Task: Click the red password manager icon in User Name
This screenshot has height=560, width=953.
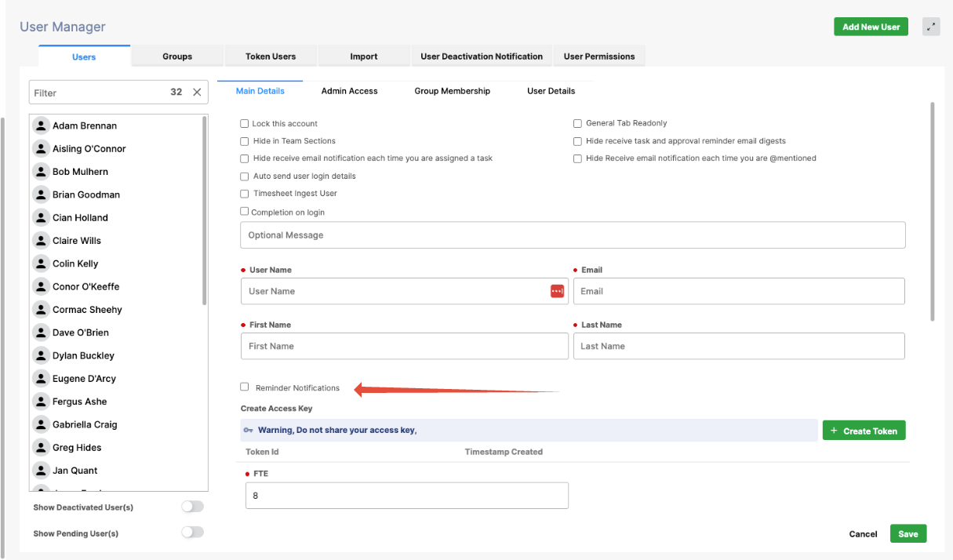Action: tap(557, 291)
